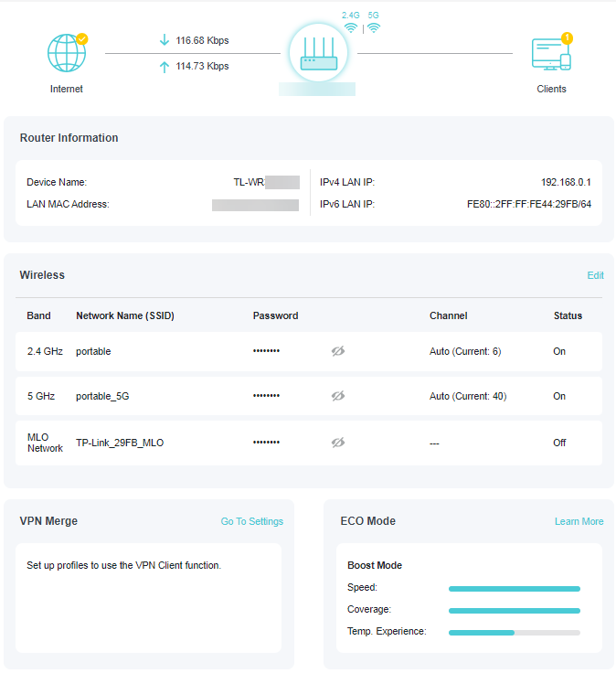Click the 5 GHz band cell
The width and height of the screenshot is (616, 673).
pyautogui.click(x=41, y=396)
